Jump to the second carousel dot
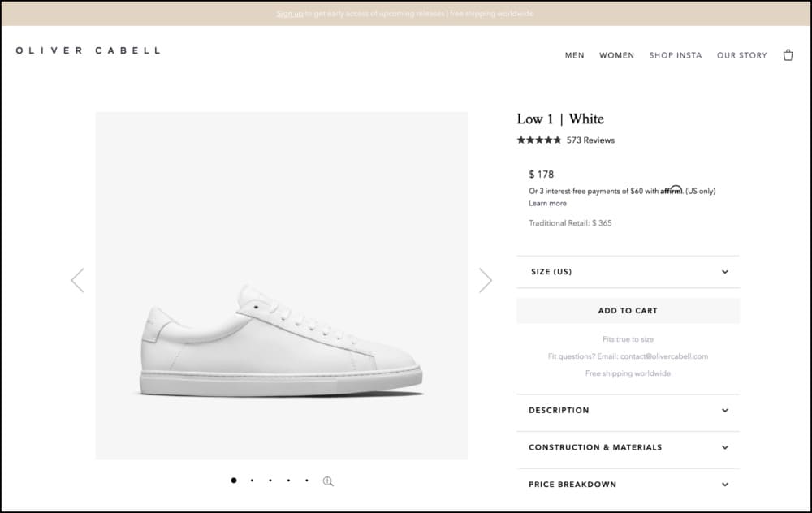 click(x=252, y=481)
